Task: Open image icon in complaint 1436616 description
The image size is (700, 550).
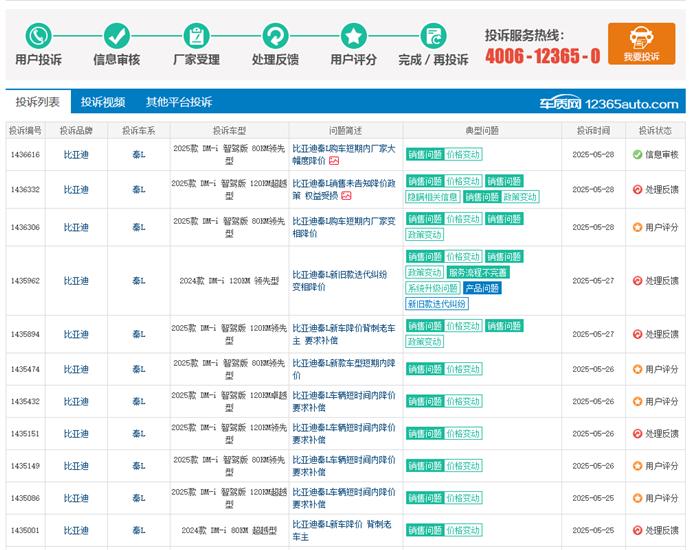Action: pos(334,161)
